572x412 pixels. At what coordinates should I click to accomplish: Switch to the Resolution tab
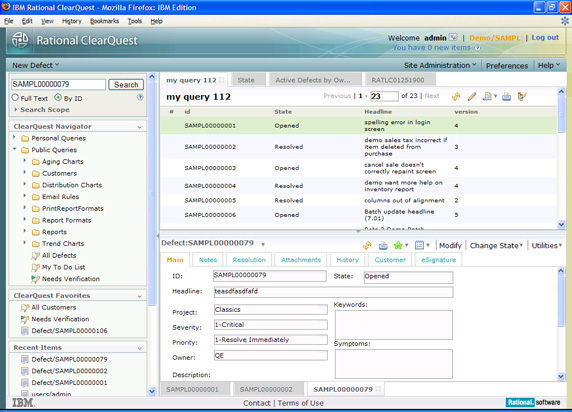pos(249,260)
